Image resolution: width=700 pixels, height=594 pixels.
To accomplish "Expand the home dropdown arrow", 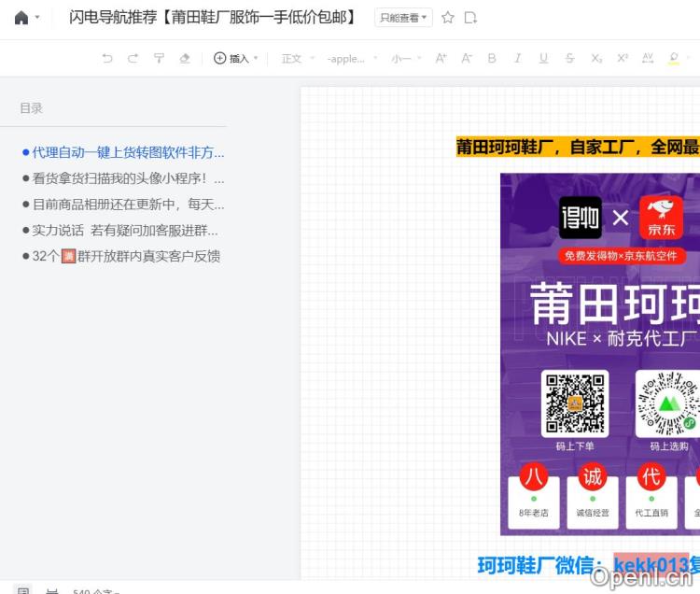I will pos(37,18).
